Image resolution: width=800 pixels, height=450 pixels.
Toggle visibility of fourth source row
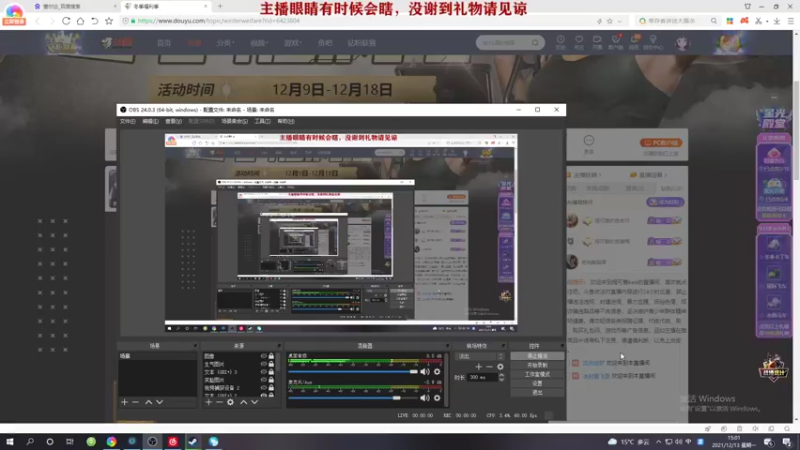tap(264, 380)
